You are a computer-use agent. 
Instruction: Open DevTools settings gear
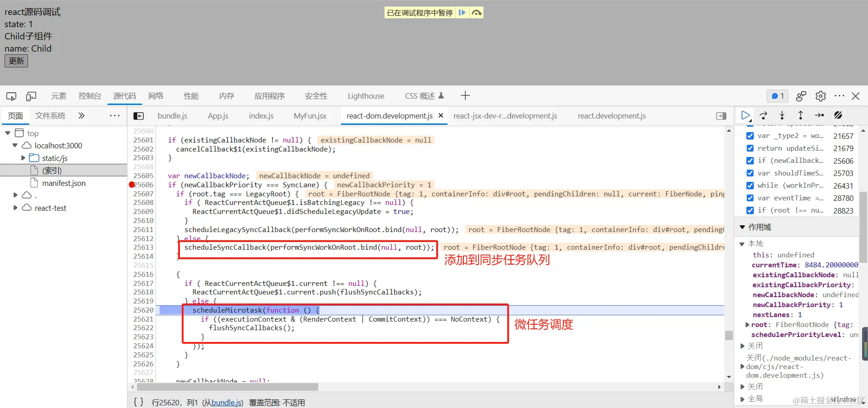click(821, 96)
